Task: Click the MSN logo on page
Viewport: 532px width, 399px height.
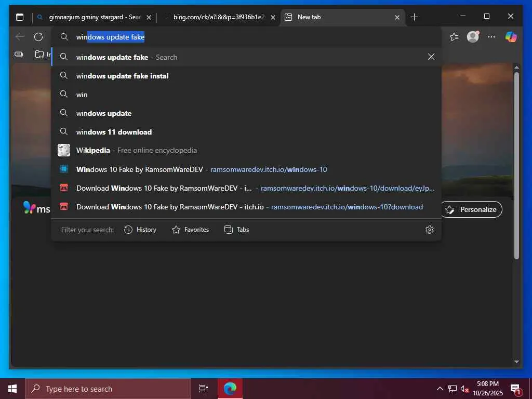Action: point(37,208)
